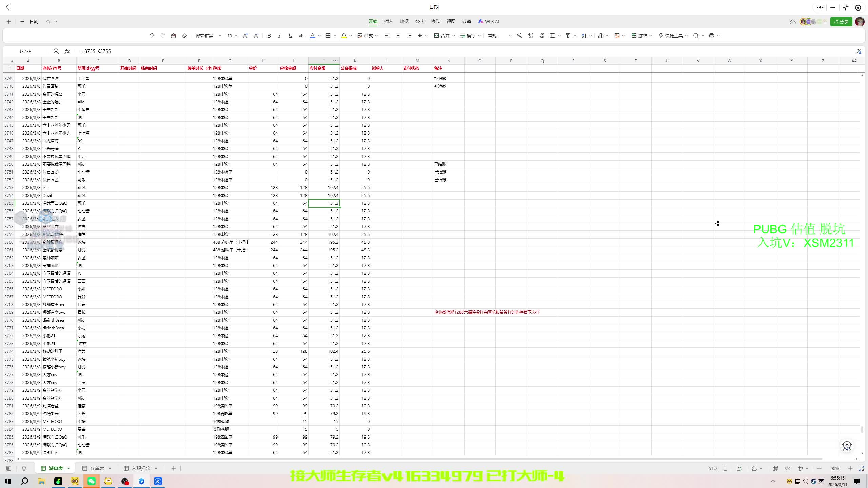Click the AutoSum sigma icon
The width and height of the screenshot is (868, 488).
[552, 36]
